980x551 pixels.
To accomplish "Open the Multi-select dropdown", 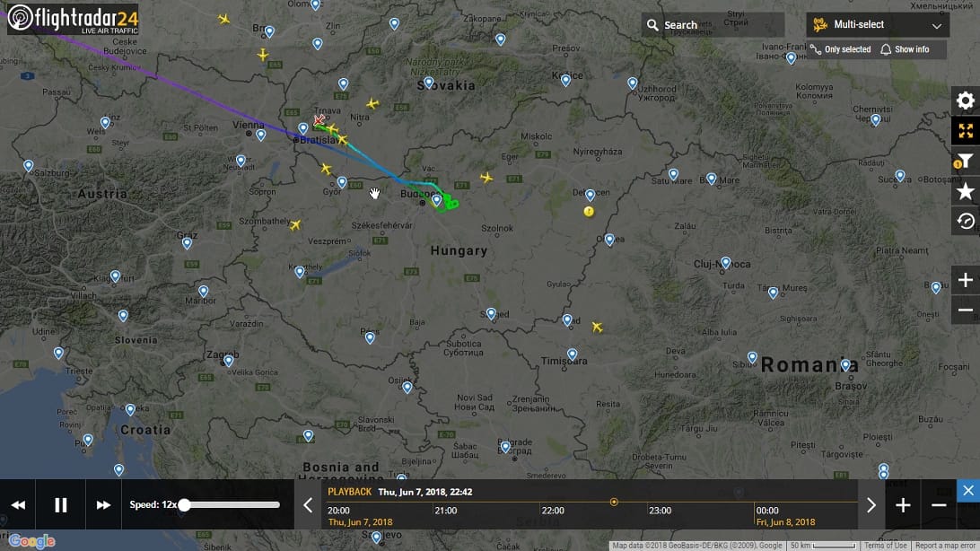I will coord(878,25).
